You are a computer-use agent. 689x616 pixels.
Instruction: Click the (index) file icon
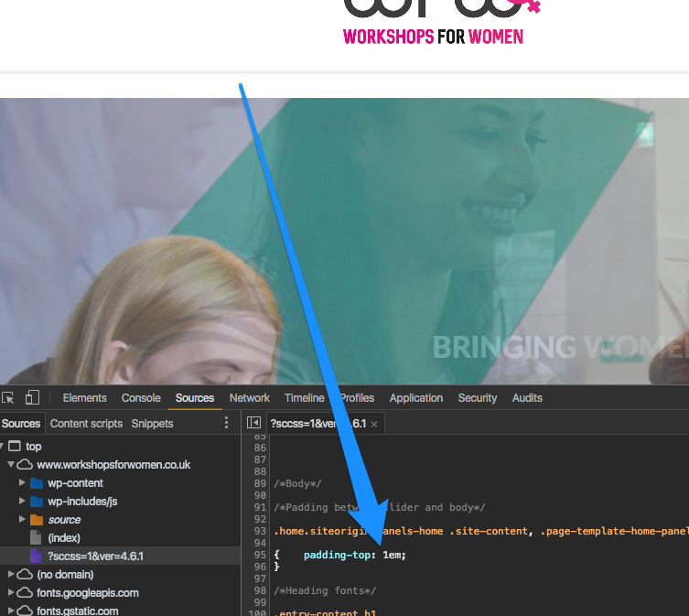point(37,538)
